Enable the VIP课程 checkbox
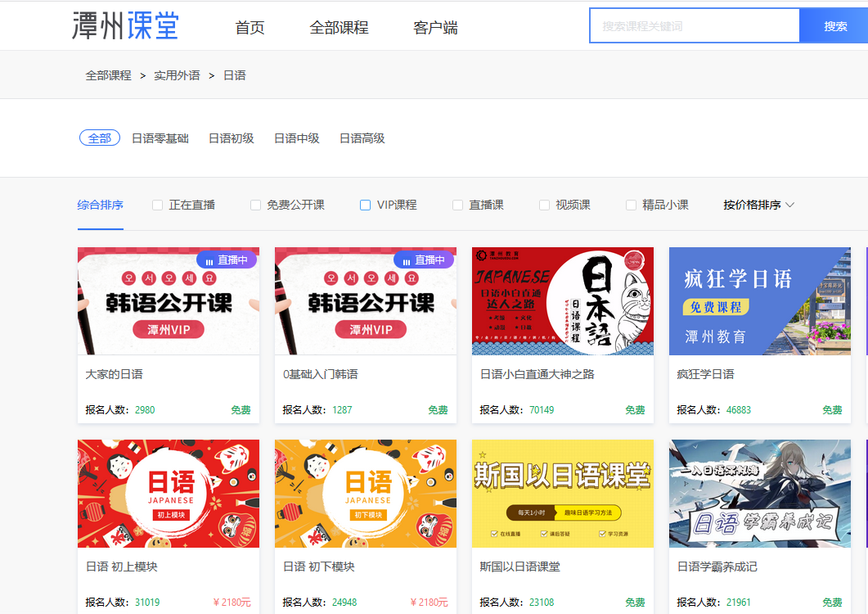Image resolution: width=868 pixels, height=614 pixels. point(366,205)
